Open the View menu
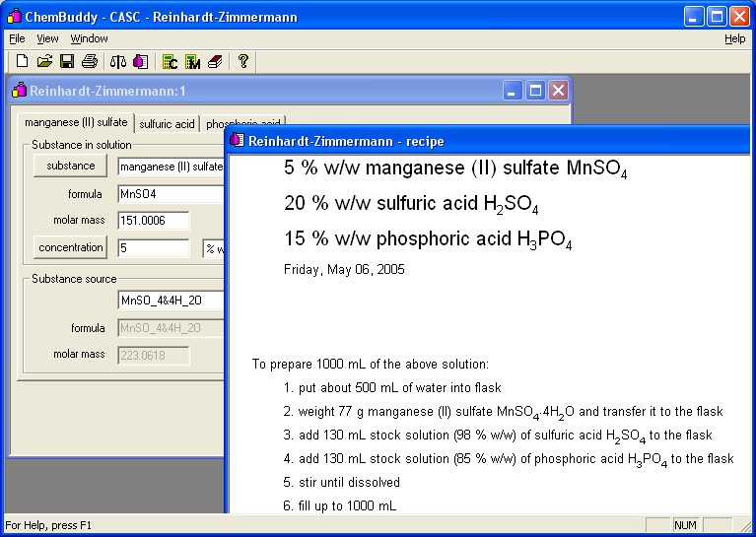 point(47,38)
